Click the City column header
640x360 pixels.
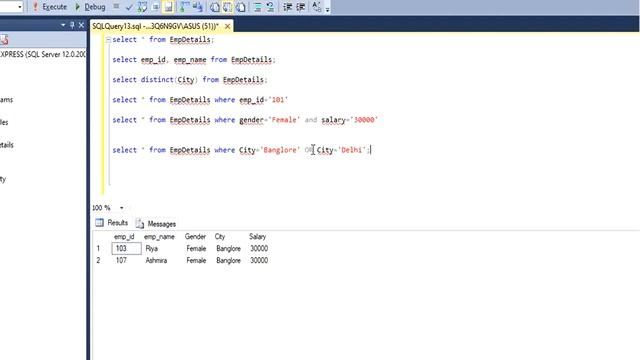pyautogui.click(x=220, y=237)
